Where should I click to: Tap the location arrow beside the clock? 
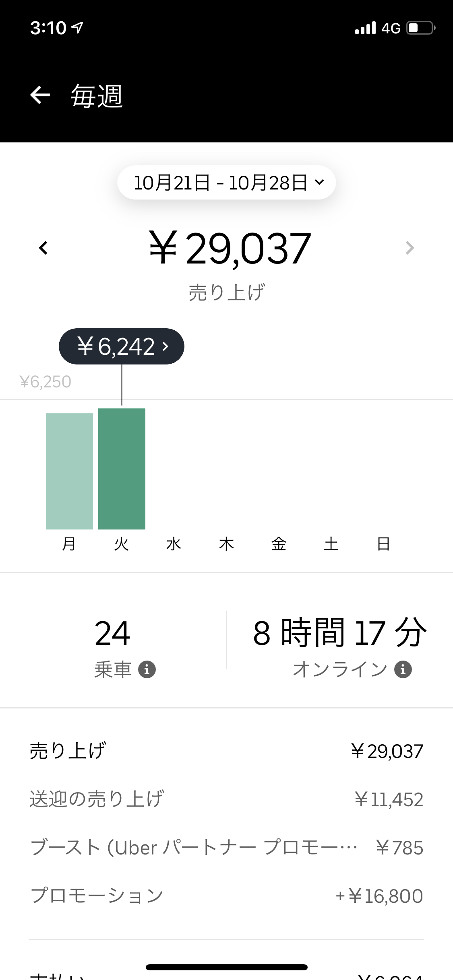tap(77, 27)
